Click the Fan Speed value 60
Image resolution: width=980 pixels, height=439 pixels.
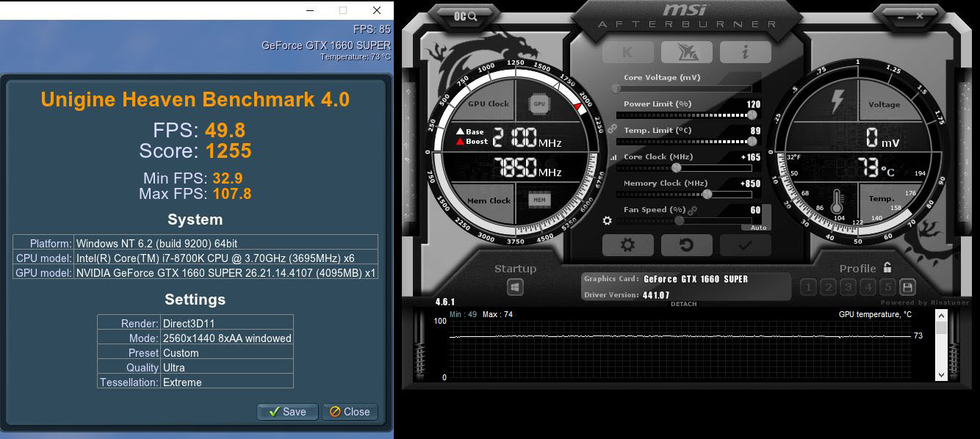pos(755,210)
